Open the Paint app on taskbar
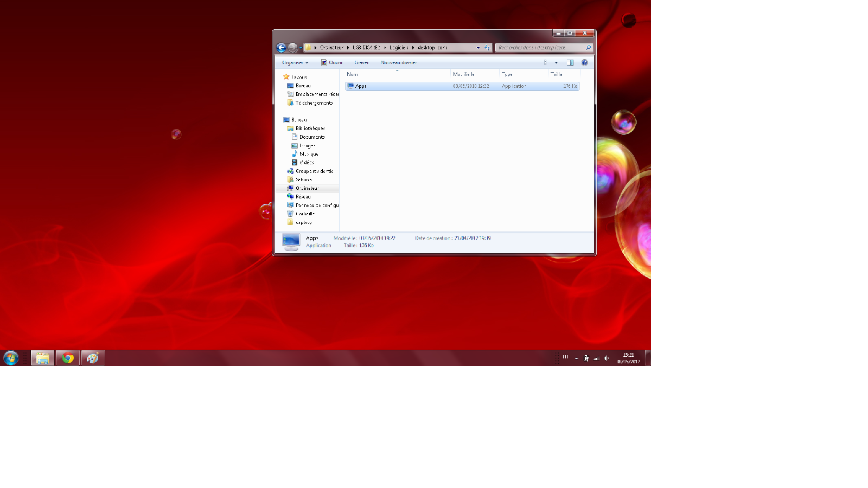The image size is (868, 488). point(93,358)
